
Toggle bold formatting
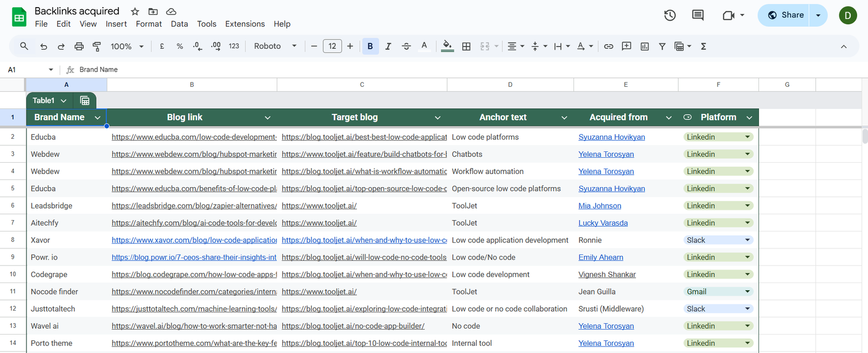point(370,47)
